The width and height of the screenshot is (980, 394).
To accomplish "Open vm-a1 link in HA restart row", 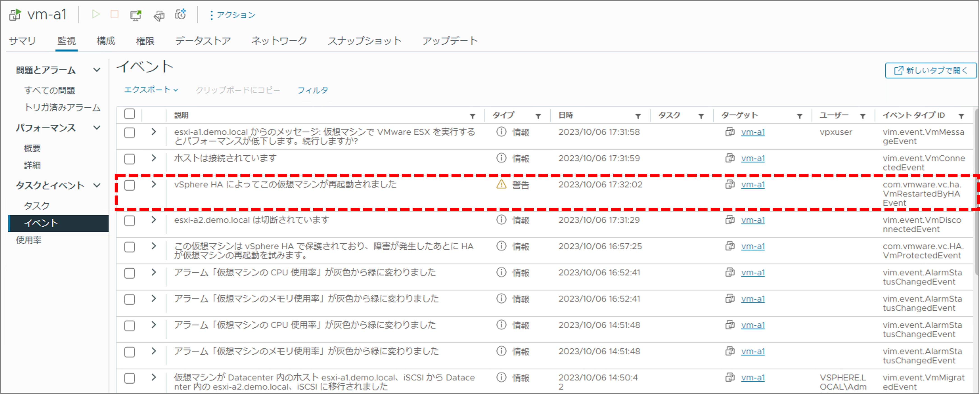I will point(752,185).
